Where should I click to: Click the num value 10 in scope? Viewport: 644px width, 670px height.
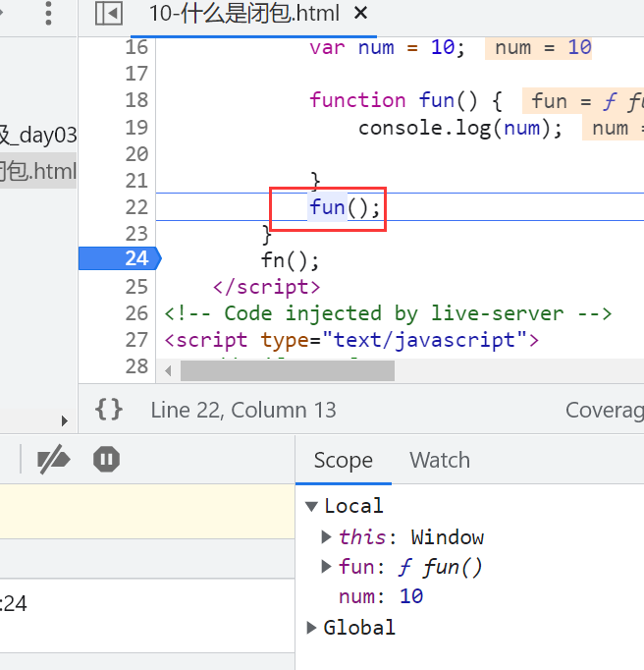point(411,596)
